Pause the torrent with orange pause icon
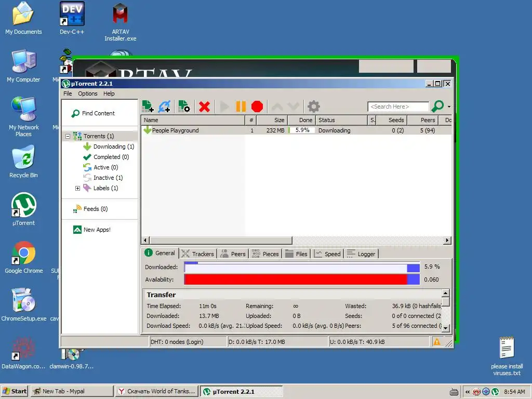 pyautogui.click(x=241, y=107)
